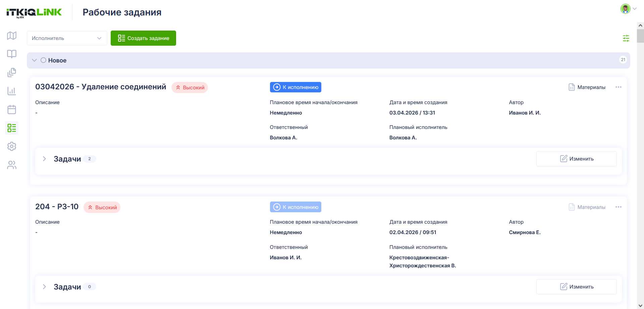
Task: Select the Новое status radio circle
Action: pyautogui.click(x=43, y=60)
